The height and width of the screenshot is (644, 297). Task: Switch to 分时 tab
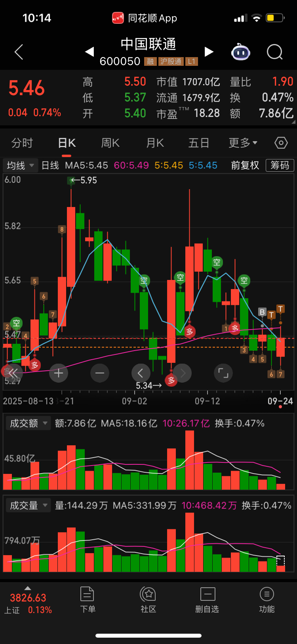22,143
